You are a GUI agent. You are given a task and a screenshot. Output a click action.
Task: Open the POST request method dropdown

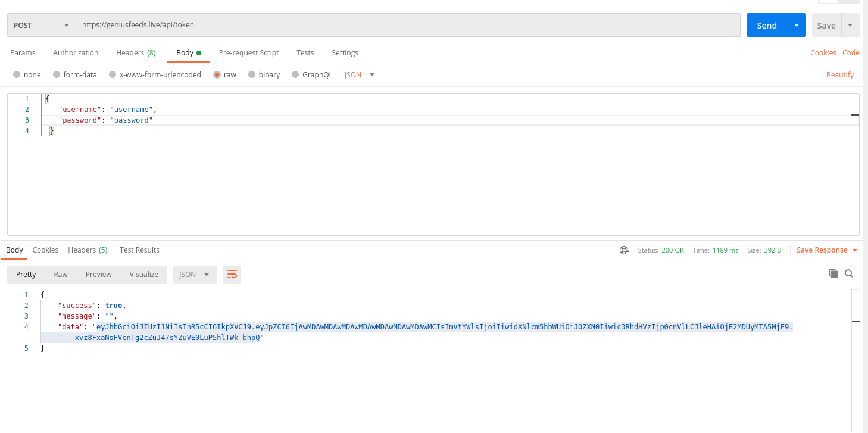40,25
